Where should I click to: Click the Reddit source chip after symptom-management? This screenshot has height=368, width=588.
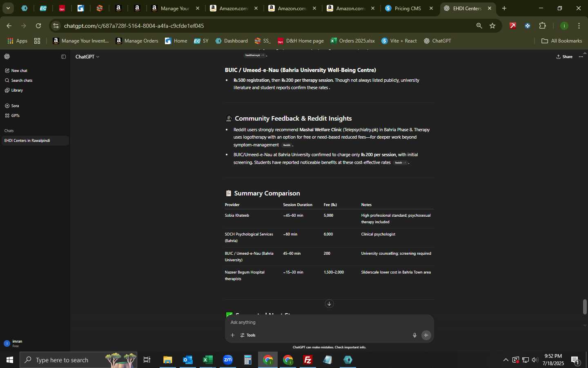pyautogui.click(x=287, y=145)
